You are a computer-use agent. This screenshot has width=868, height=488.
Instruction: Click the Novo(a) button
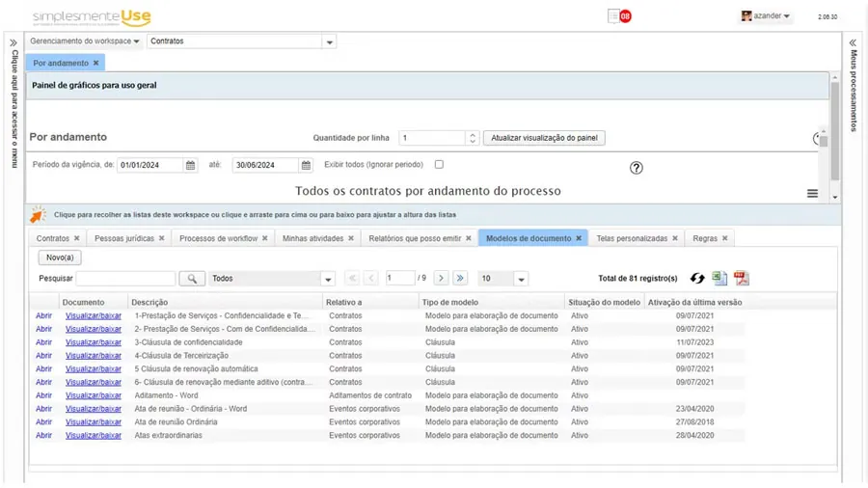pyautogui.click(x=60, y=258)
